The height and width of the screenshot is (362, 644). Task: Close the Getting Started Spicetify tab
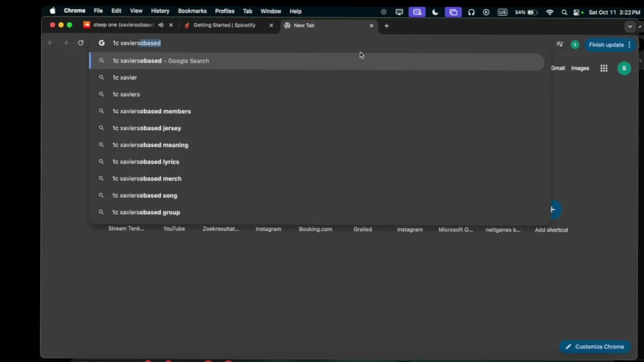click(271, 25)
